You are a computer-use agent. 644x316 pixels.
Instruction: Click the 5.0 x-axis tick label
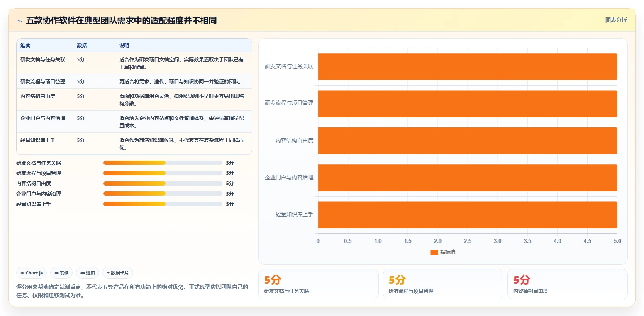coord(617,241)
